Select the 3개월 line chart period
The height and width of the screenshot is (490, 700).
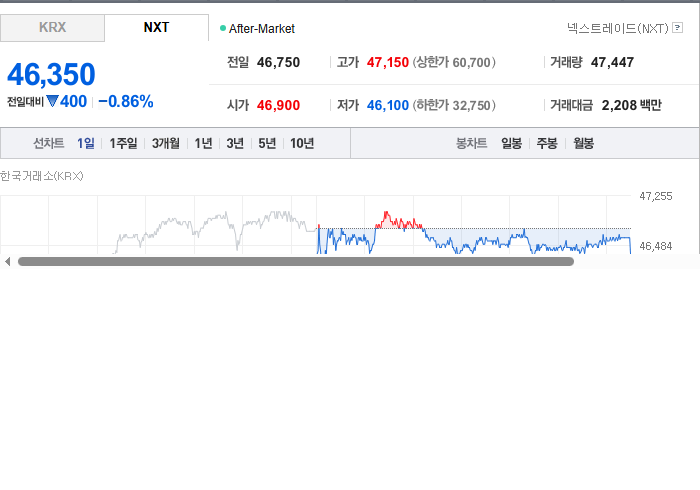coord(166,143)
